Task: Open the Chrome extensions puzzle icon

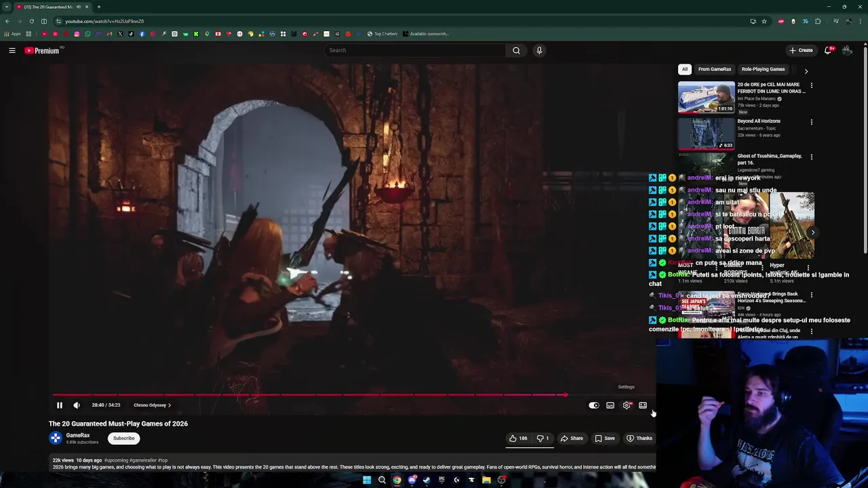Action: pos(818,21)
